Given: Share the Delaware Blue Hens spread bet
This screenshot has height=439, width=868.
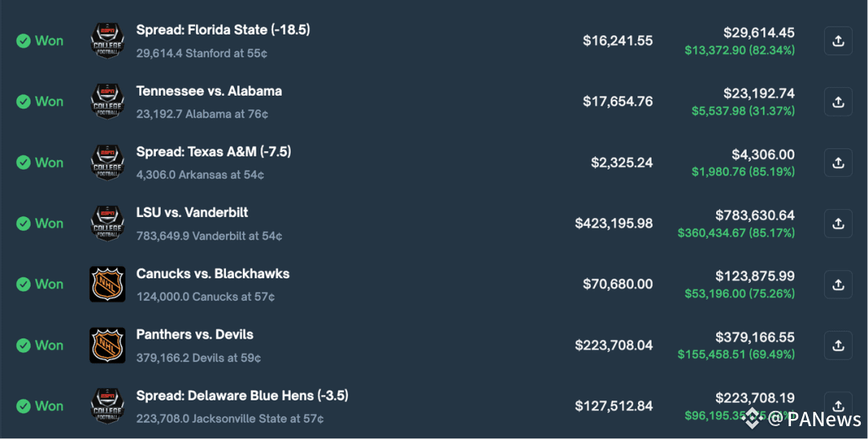Looking at the screenshot, I should (838, 406).
